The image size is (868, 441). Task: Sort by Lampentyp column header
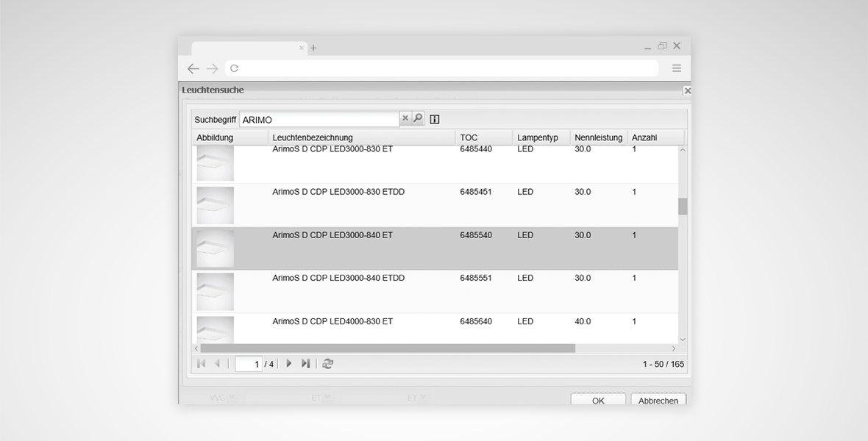[541, 137]
